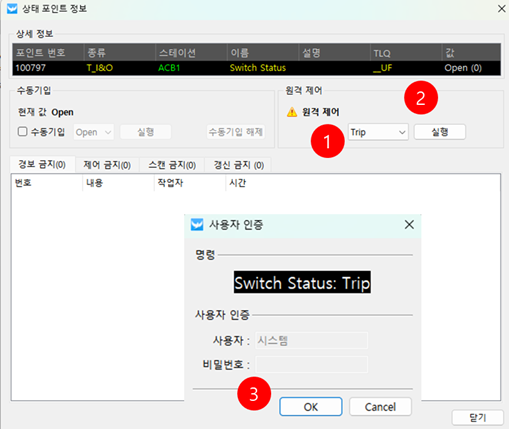This screenshot has height=429, width=509.
Task: Click Cancel in the authentication dialog
Action: click(380, 407)
